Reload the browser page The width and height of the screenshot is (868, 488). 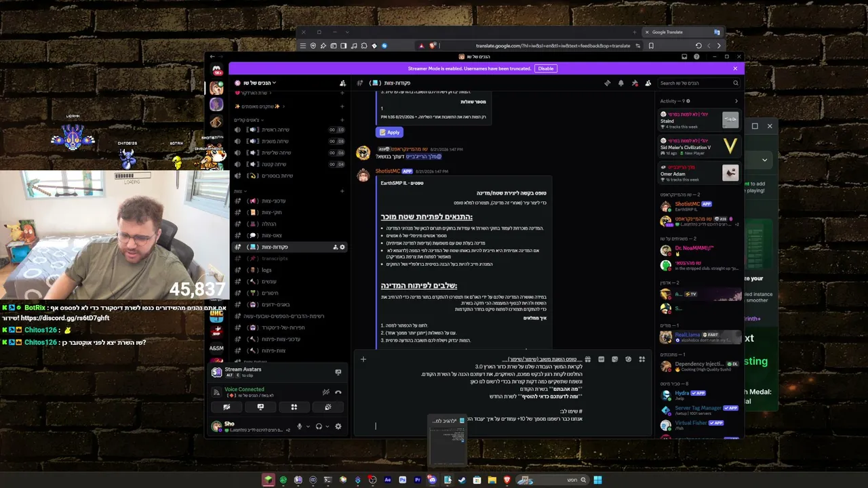(x=698, y=45)
